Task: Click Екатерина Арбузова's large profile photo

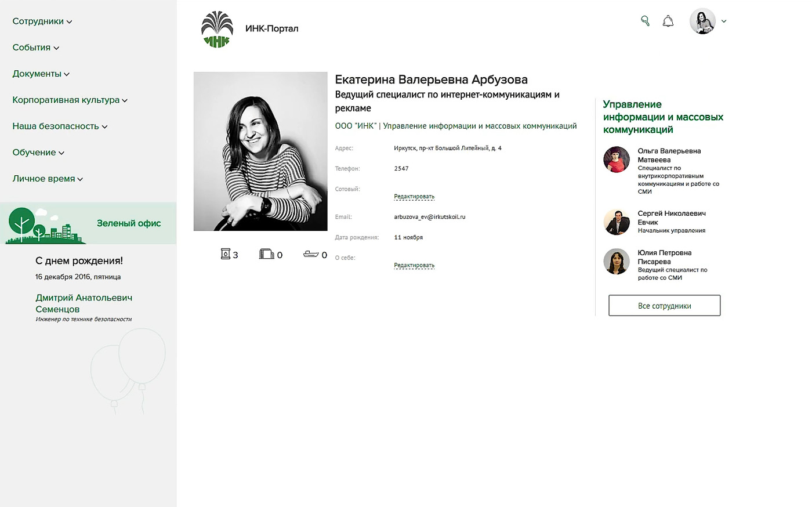Action: coord(260,151)
